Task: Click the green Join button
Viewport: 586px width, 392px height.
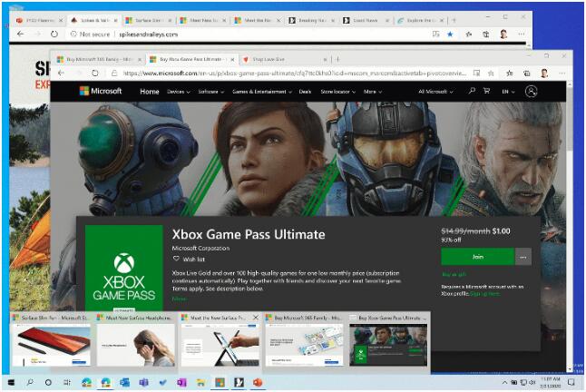Action: pyautogui.click(x=478, y=257)
